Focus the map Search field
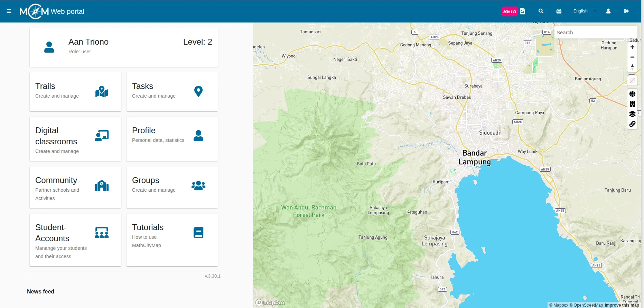The image size is (644, 308). [x=596, y=33]
